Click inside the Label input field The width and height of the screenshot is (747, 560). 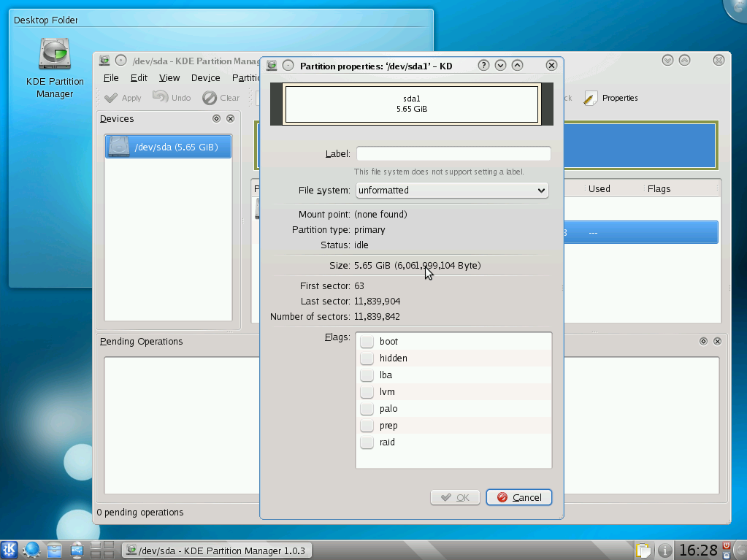[x=453, y=153]
